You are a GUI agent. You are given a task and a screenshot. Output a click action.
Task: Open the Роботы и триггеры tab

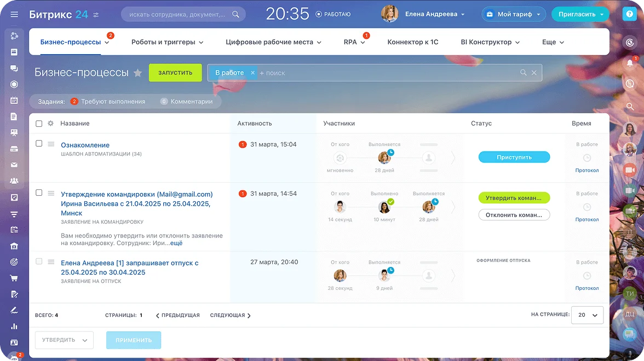click(x=167, y=42)
